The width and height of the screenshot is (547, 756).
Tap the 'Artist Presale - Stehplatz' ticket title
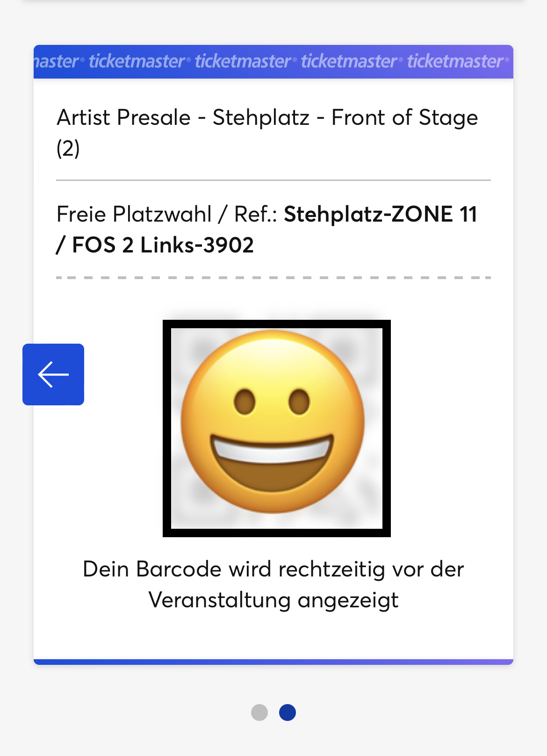[183, 117]
